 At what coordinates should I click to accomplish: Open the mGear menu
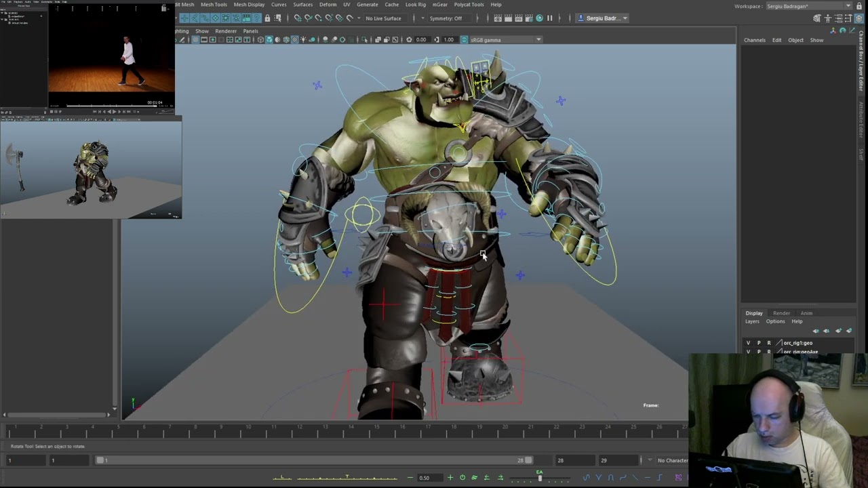pos(439,5)
